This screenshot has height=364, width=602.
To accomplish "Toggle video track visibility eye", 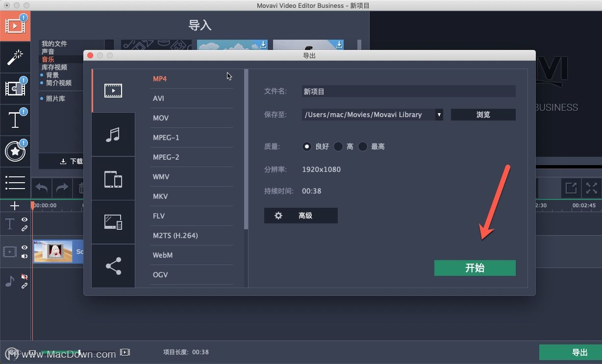I will [25, 247].
